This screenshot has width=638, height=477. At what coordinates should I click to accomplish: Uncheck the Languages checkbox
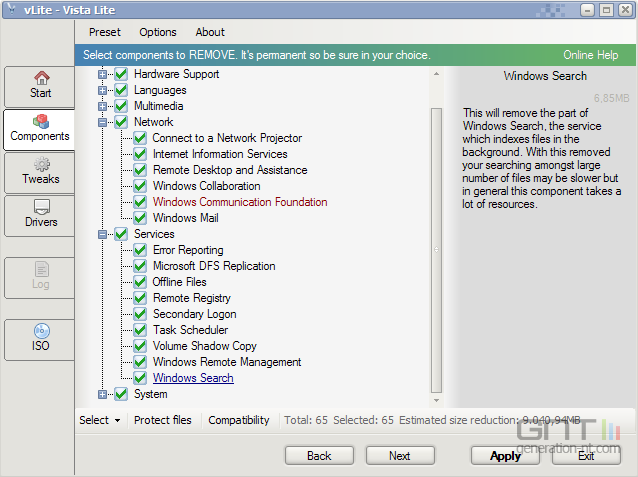121,90
